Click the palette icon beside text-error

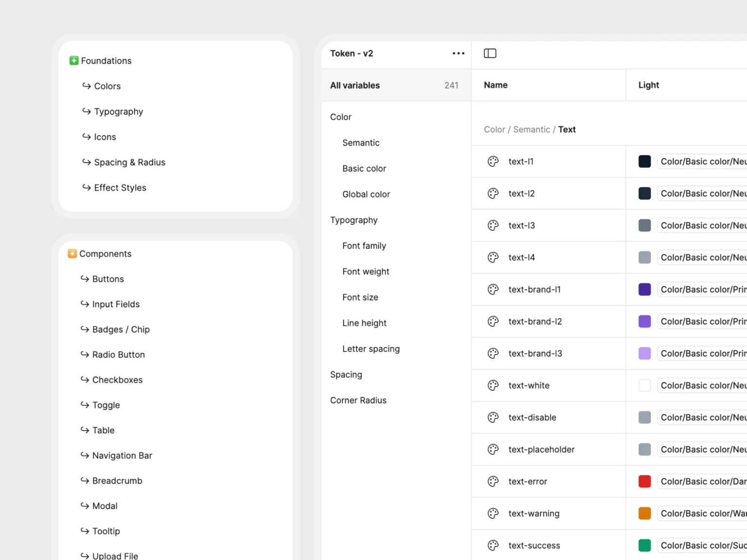point(493,482)
